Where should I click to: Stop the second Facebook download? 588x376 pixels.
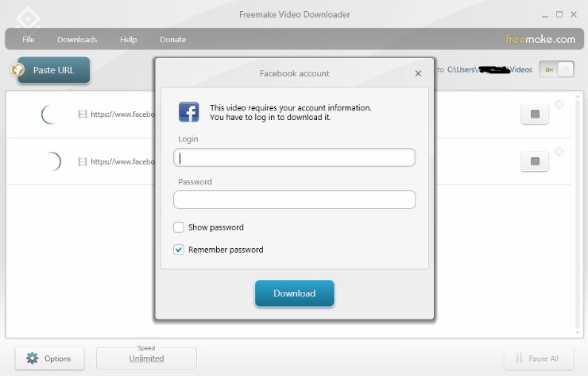[x=535, y=161]
